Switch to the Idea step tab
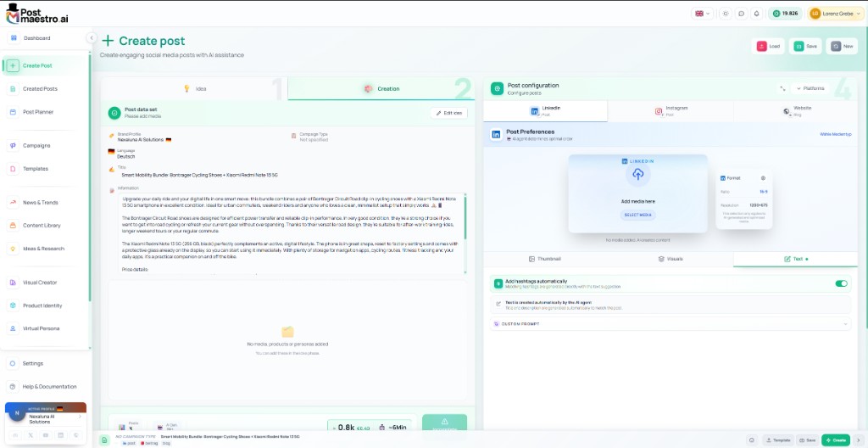Image resolution: width=868 pixels, height=448 pixels. tap(194, 89)
